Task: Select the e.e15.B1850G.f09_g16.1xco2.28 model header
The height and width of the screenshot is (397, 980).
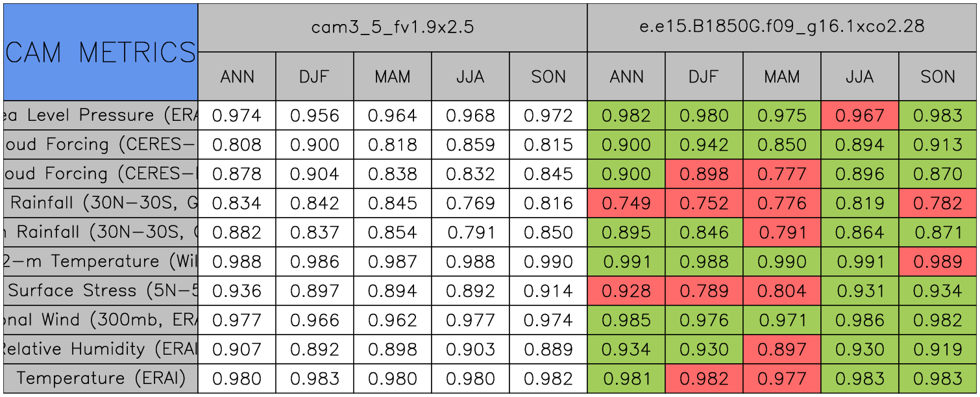Action: tap(782, 27)
